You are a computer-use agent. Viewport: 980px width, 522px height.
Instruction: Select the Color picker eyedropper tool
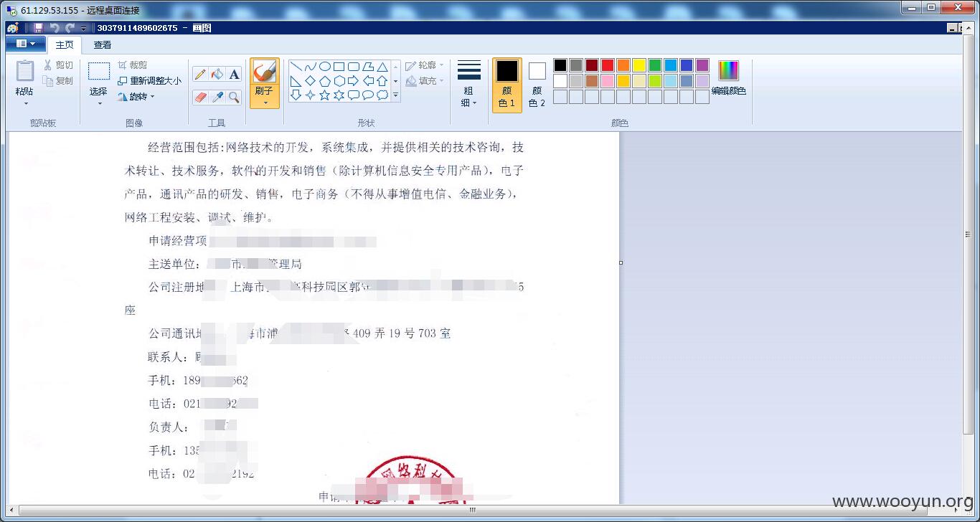click(217, 97)
